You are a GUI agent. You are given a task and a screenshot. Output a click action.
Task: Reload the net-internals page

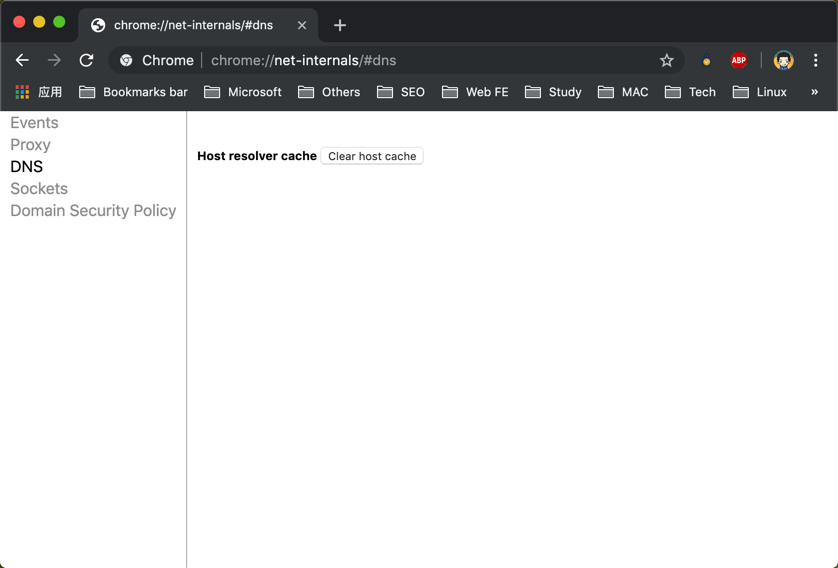click(87, 60)
